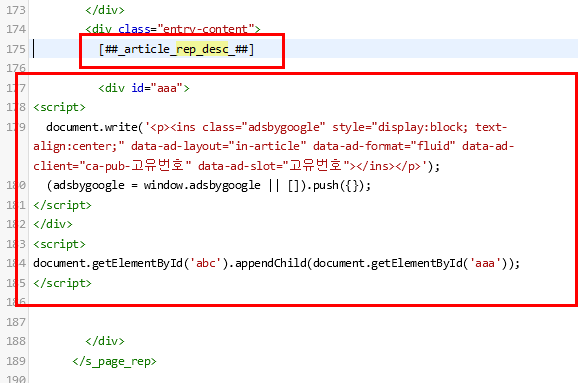578x383 pixels.
Task: Click line number 188 in the gutter
Action: [16, 341]
